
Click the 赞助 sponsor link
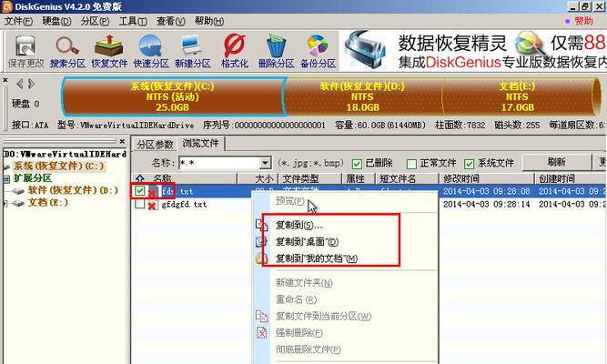click(x=583, y=21)
